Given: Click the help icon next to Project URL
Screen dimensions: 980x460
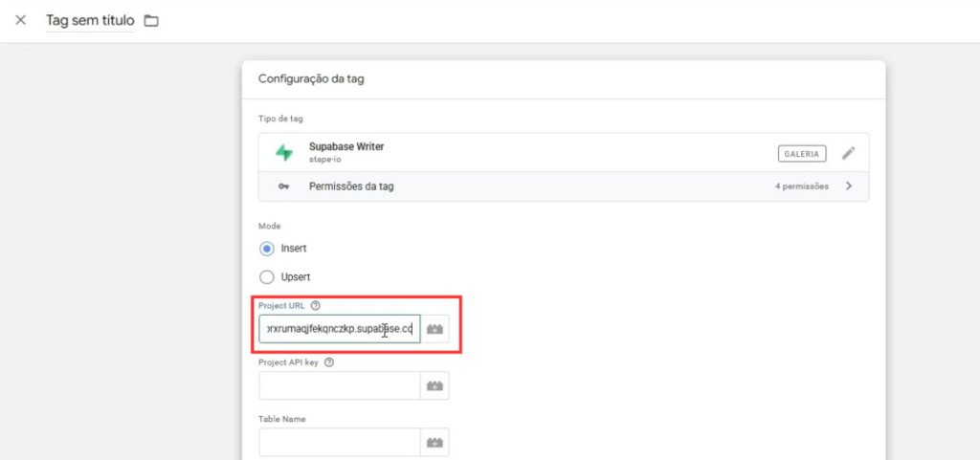Looking at the screenshot, I should pyautogui.click(x=316, y=306).
